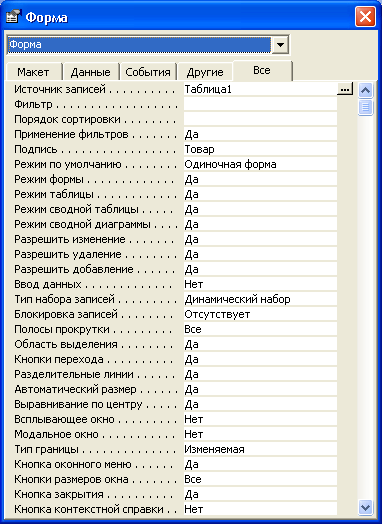Select the Динамический набор value

[260, 299]
